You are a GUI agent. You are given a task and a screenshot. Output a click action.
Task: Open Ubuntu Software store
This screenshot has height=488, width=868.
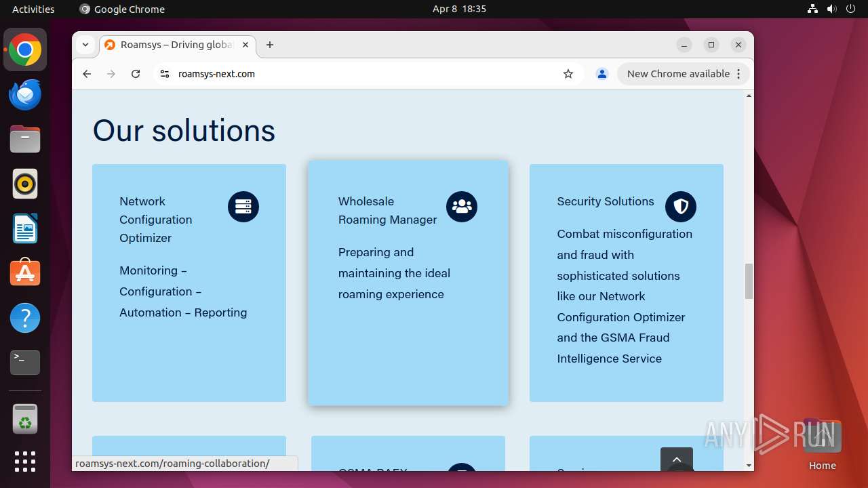[x=25, y=272]
